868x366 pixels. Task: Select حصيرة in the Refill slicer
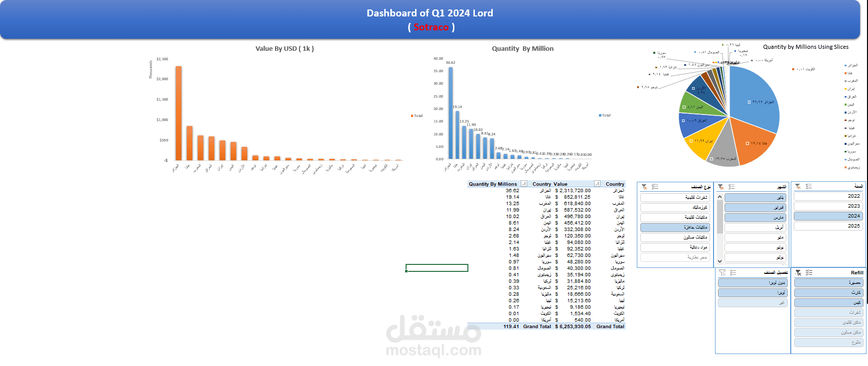click(828, 283)
